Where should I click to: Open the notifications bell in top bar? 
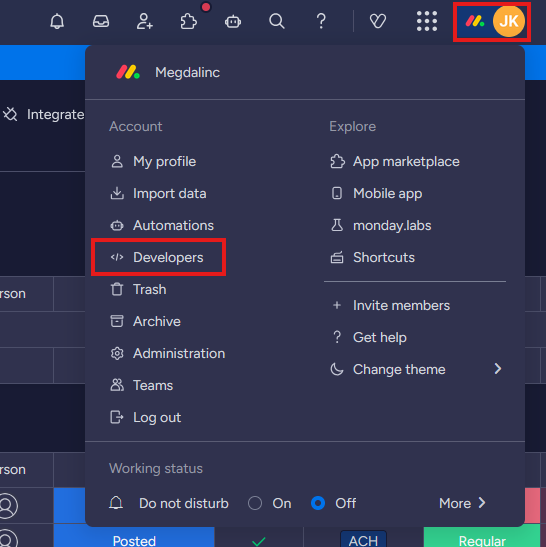coord(57,22)
